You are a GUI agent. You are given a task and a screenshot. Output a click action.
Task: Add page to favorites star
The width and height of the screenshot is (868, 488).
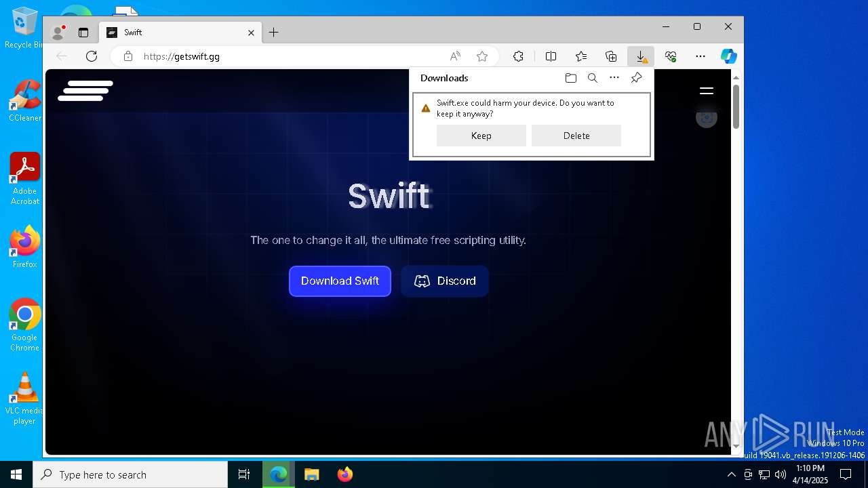(482, 56)
